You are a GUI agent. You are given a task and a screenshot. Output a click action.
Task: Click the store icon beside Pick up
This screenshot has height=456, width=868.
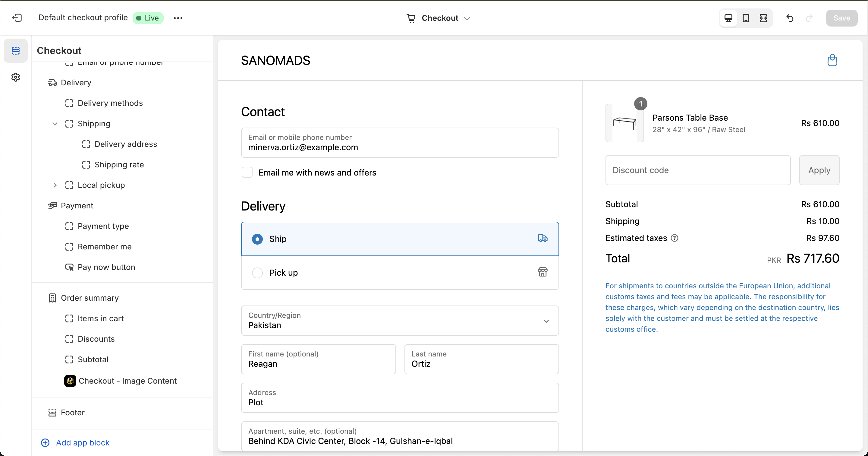point(542,272)
